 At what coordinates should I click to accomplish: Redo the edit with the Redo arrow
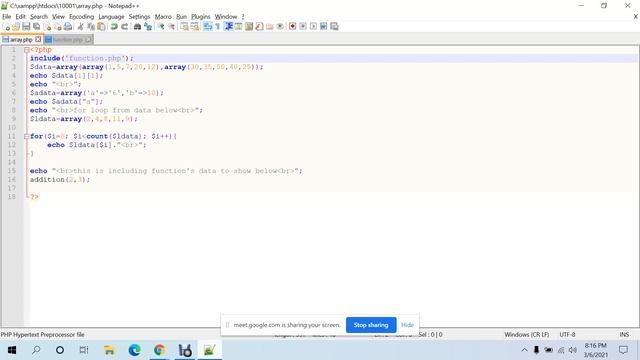coord(124,27)
